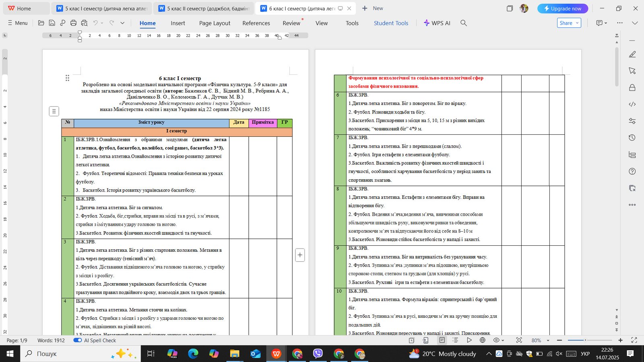Click the Page: 1/9 indicator

(x=17, y=340)
